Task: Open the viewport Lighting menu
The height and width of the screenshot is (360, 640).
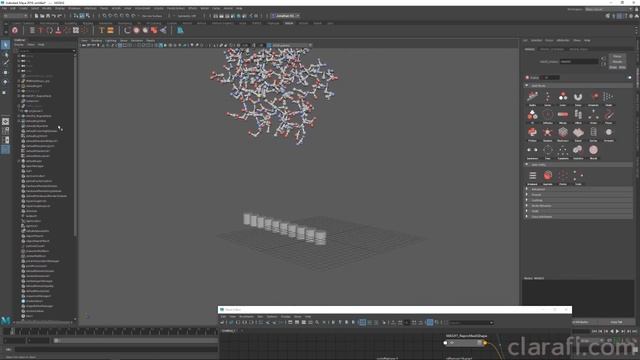Action: (111, 40)
